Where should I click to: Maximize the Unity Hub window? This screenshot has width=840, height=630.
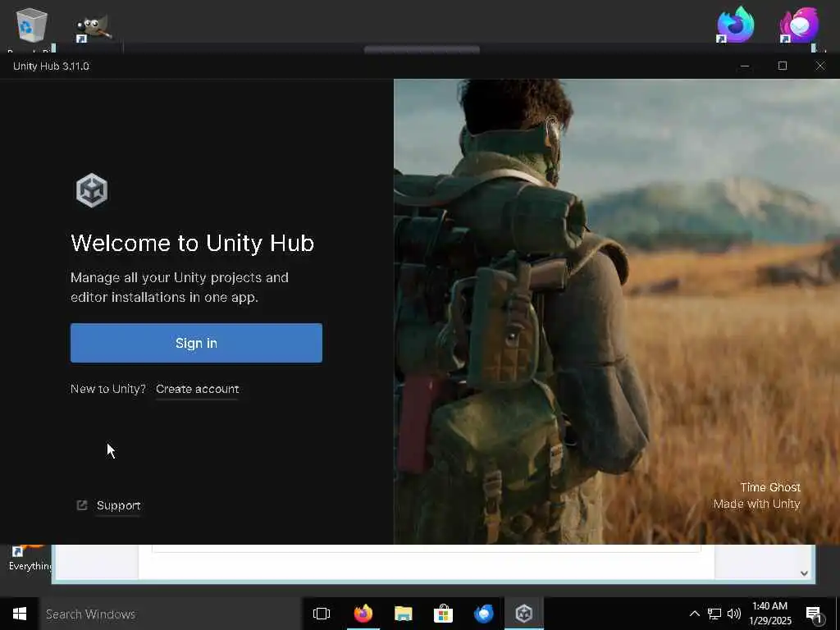[783, 66]
